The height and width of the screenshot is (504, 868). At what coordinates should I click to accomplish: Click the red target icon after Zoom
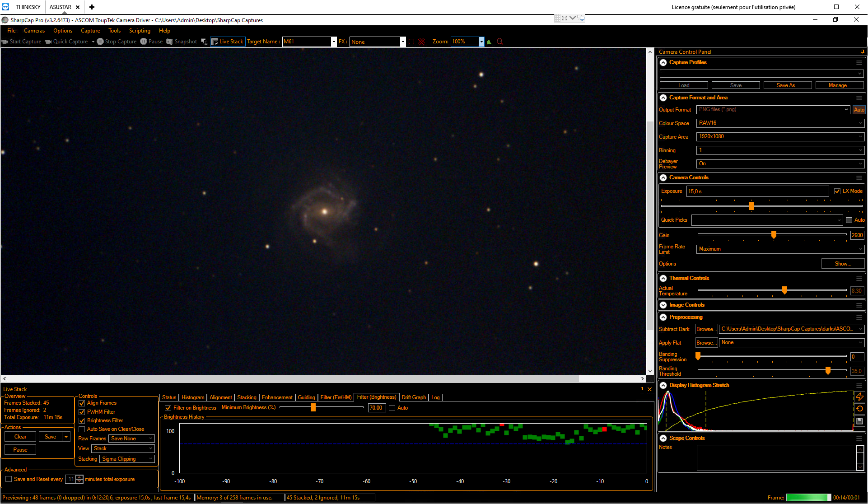coord(500,42)
